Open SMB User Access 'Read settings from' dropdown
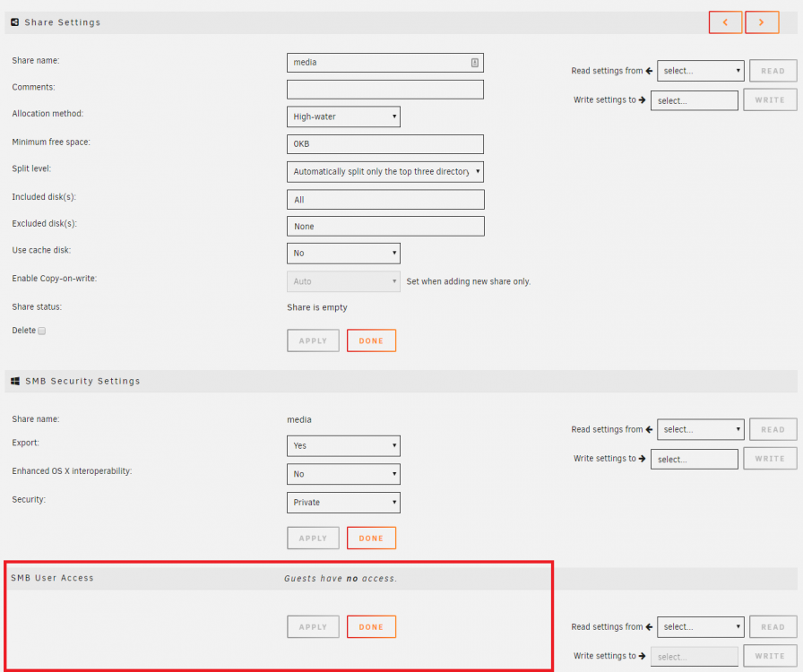803x672 pixels. (x=700, y=627)
